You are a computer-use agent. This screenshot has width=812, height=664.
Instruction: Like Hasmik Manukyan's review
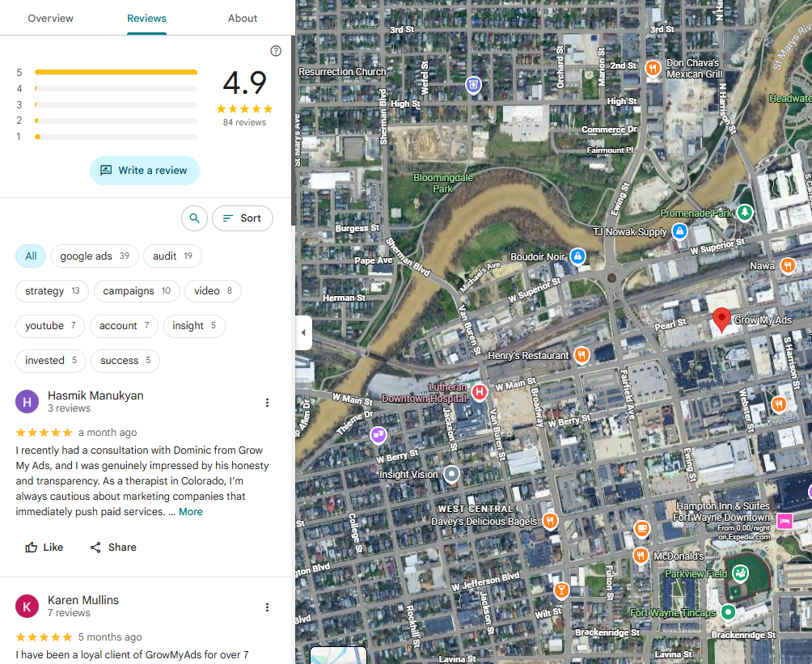(x=44, y=547)
